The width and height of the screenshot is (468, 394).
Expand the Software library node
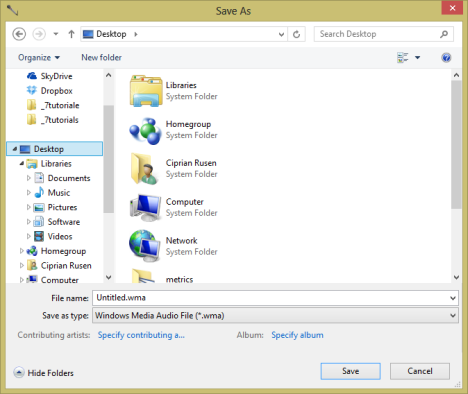click(29, 222)
